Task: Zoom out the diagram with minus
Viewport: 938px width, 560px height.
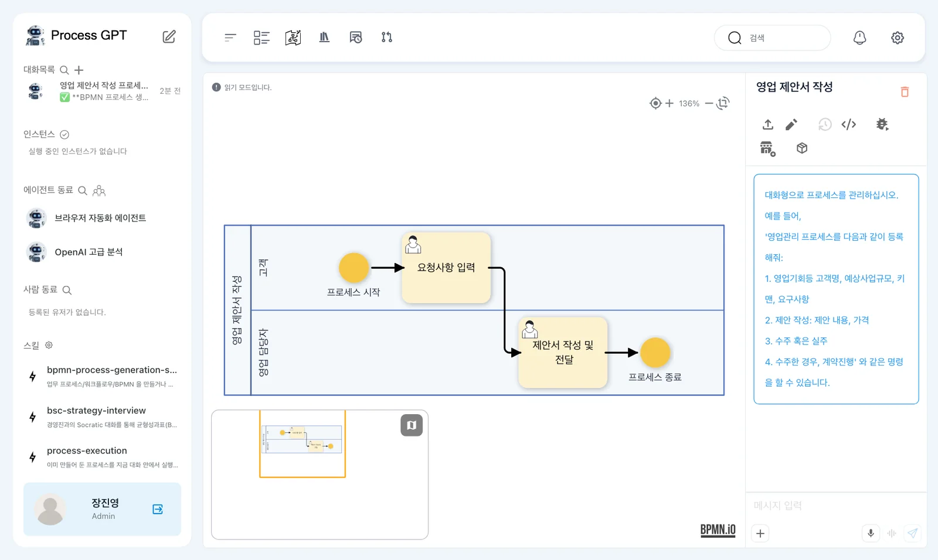Action: tap(709, 104)
